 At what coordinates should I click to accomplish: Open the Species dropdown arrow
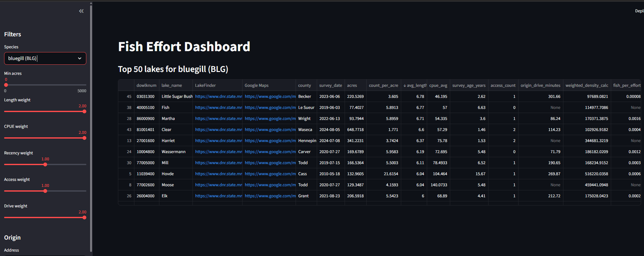click(80, 58)
